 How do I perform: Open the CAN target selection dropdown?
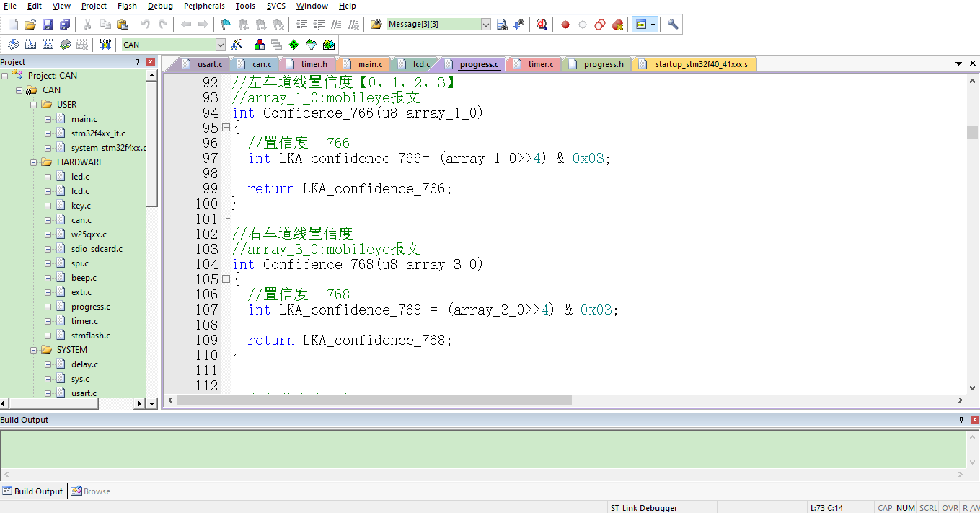coord(221,44)
